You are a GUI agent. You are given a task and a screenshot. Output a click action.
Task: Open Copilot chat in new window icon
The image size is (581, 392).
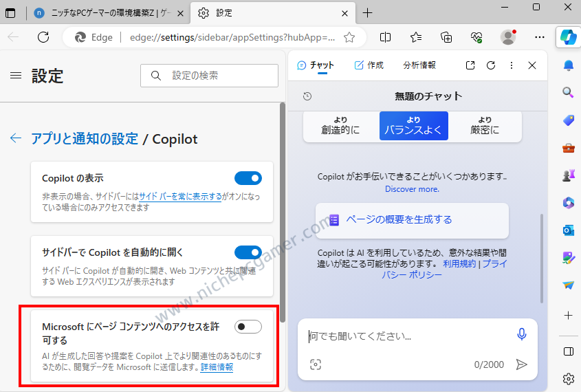pyautogui.click(x=470, y=65)
